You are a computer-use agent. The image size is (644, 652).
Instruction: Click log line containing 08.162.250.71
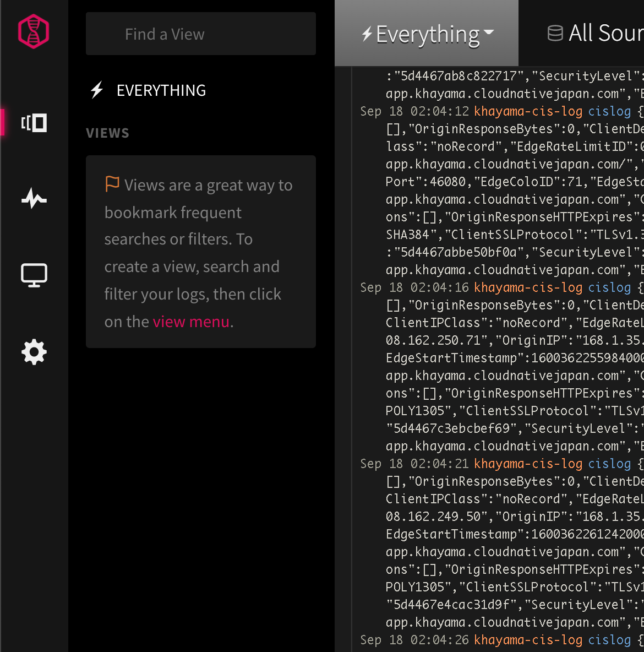coord(515,340)
